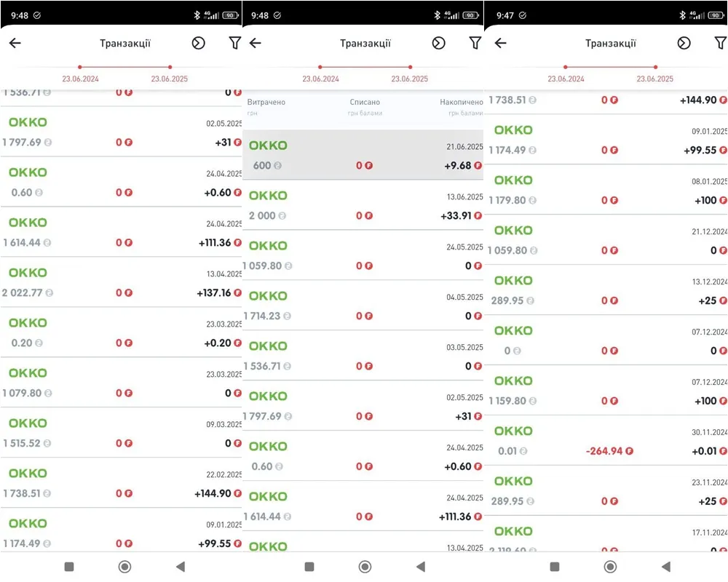Tap the recent apps square in the left screen
Image resolution: width=728 pixels, height=582 pixels.
[69, 566]
